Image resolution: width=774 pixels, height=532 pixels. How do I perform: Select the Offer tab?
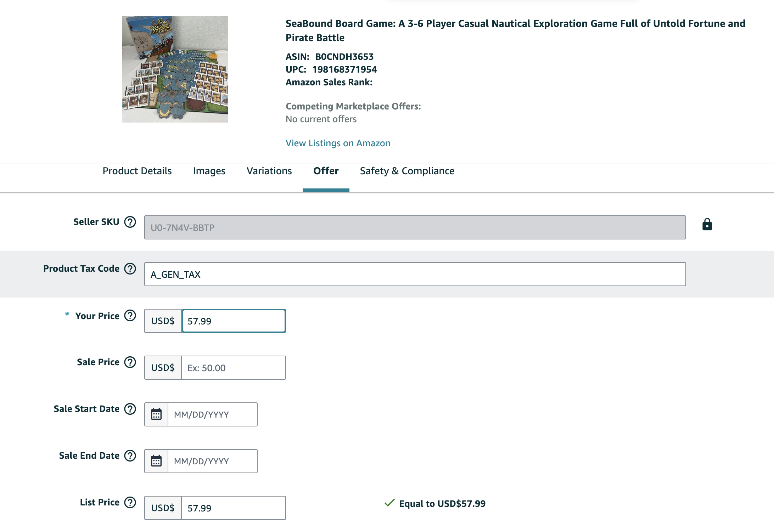(326, 171)
